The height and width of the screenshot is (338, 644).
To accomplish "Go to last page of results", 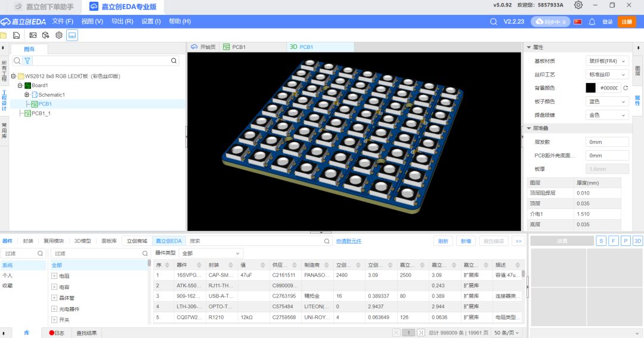I will click(x=420, y=333).
